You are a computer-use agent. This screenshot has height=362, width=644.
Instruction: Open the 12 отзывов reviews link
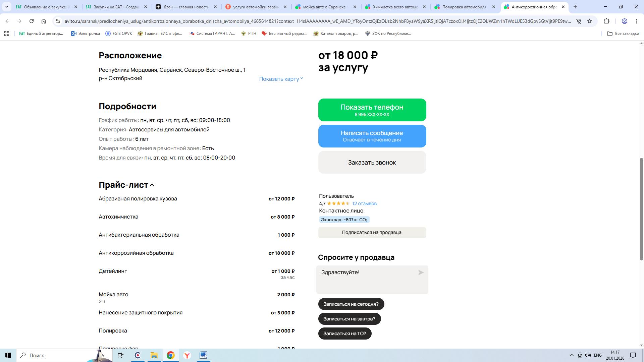364,203
